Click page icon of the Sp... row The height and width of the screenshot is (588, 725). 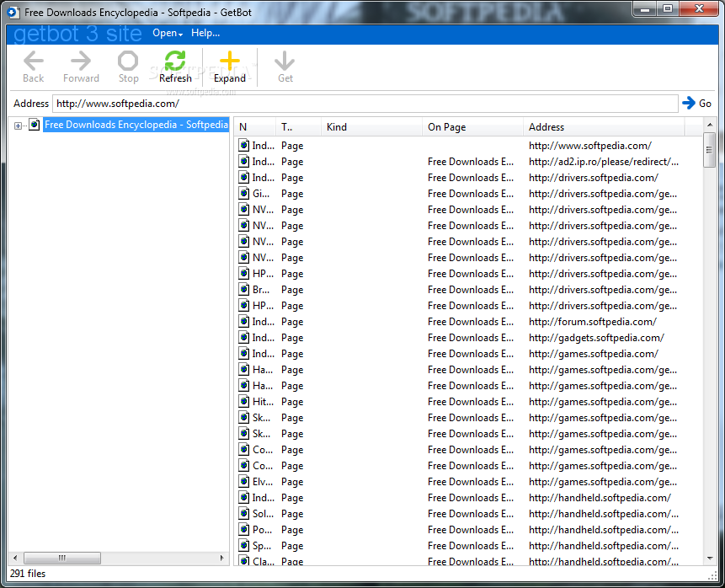click(243, 545)
